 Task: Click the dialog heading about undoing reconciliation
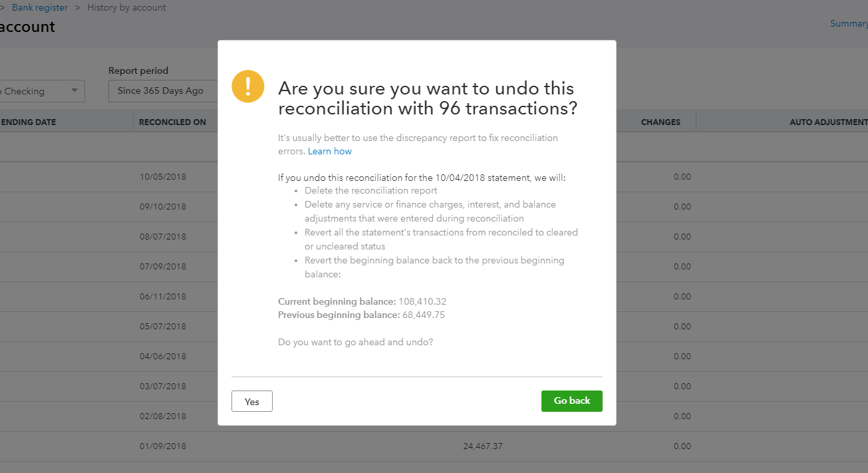click(x=427, y=98)
